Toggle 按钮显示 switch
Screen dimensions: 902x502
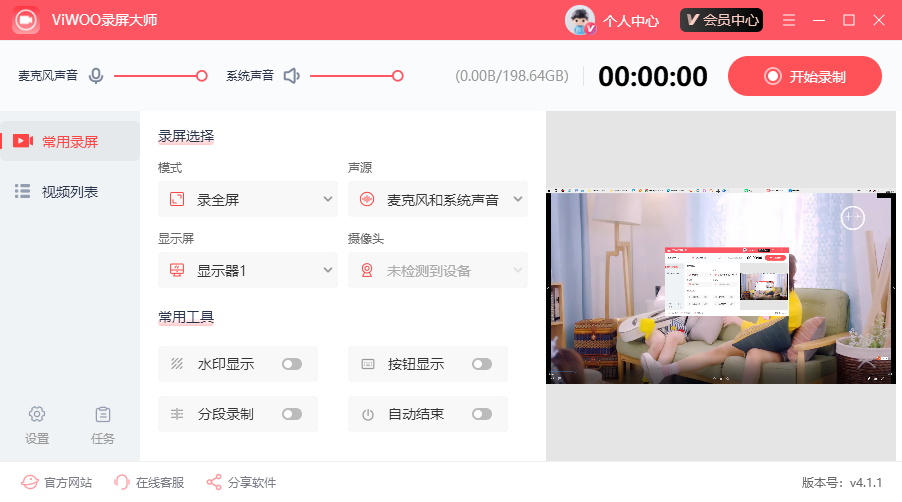[x=481, y=364]
